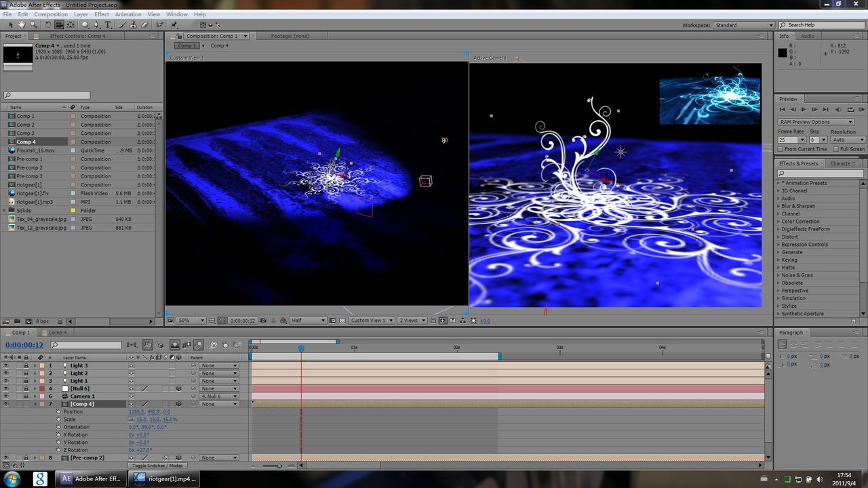The image size is (868, 488).
Task: Choose the Horizontal Type tool
Action: click(x=108, y=25)
